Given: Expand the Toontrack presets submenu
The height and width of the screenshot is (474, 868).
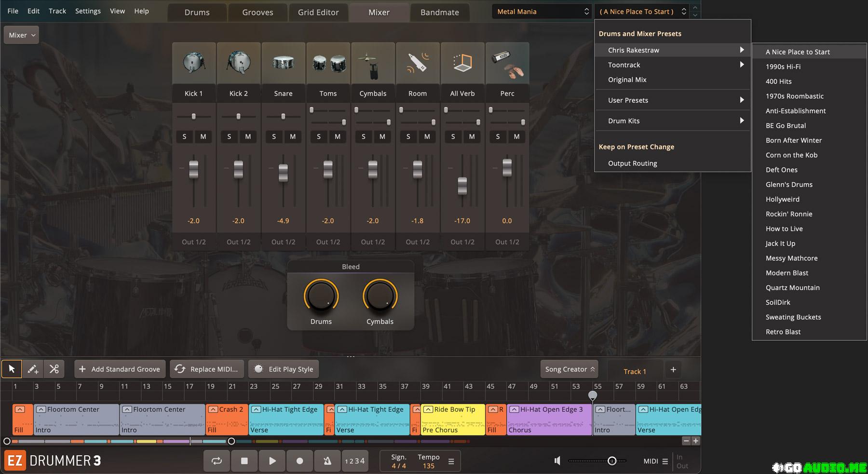Looking at the screenshot, I should tap(673, 65).
